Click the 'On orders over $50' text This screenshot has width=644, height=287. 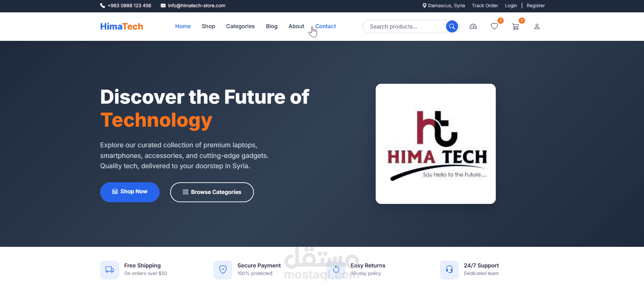tap(145, 273)
